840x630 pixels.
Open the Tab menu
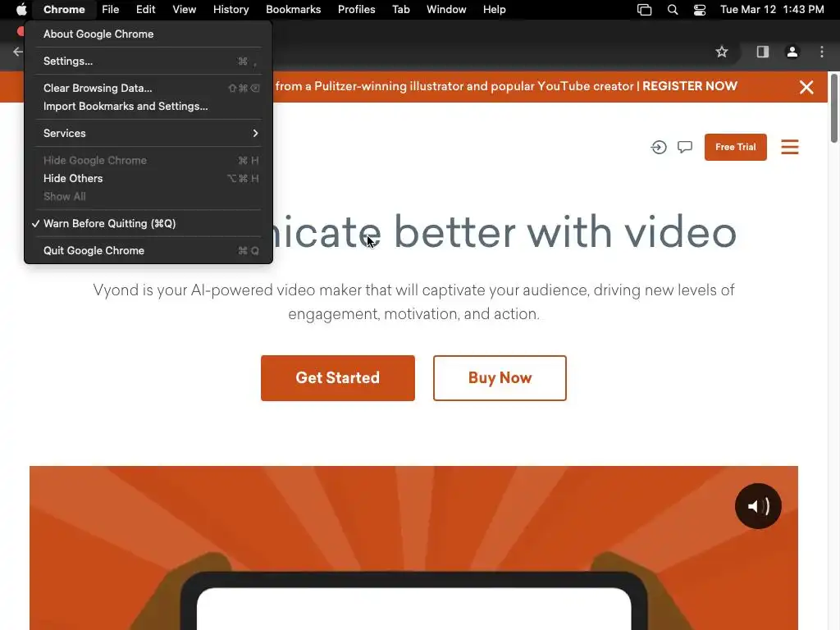pos(400,10)
